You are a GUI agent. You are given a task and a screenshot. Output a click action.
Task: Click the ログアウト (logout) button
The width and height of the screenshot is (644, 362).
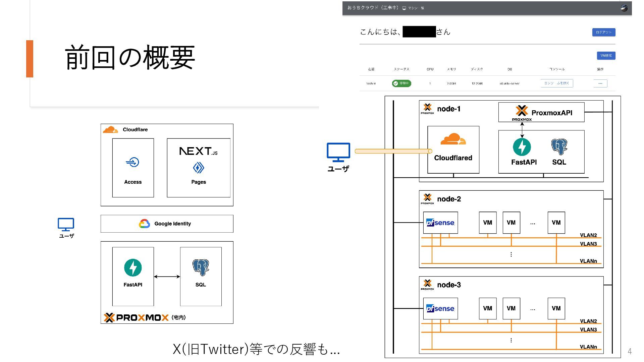point(603,32)
